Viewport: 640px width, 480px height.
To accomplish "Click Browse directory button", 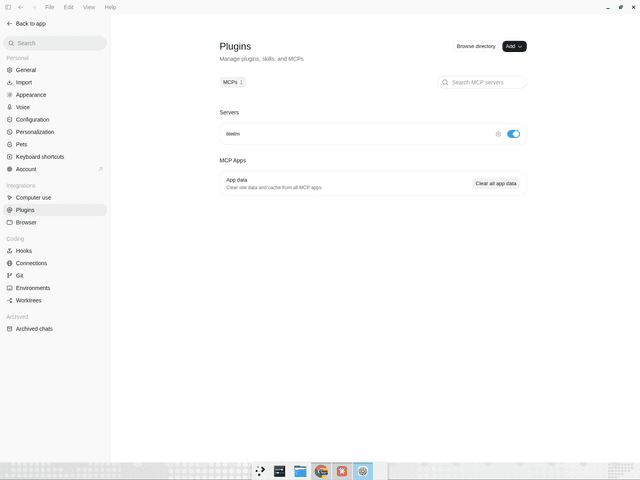I will click(476, 47).
